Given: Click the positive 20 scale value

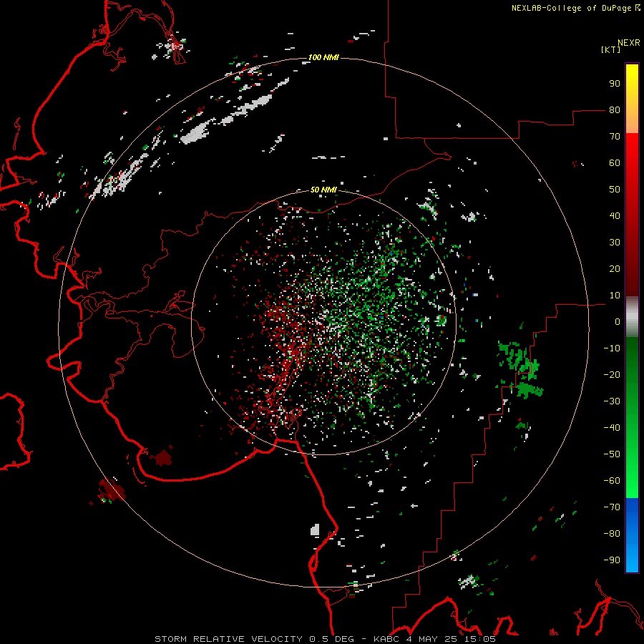Looking at the screenshot, I should [x=615, y=269].
